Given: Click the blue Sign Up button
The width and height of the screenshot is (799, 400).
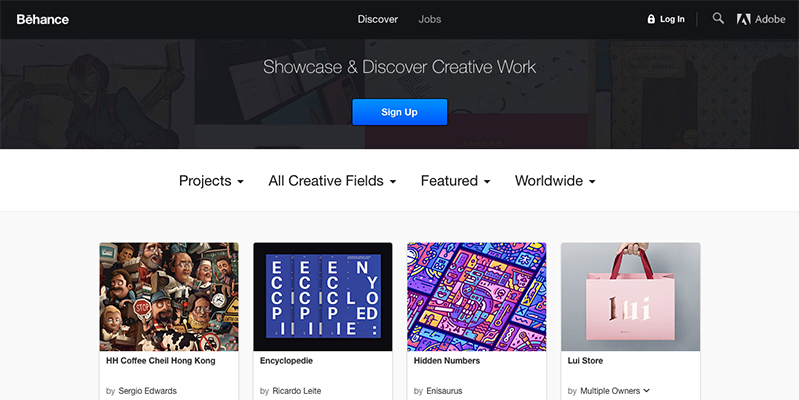Looking at the screenshot, I should point(400,112).
